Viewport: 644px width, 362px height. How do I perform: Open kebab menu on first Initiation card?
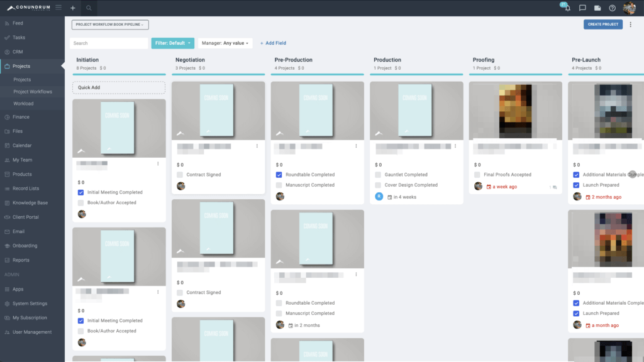click(158, 163)
